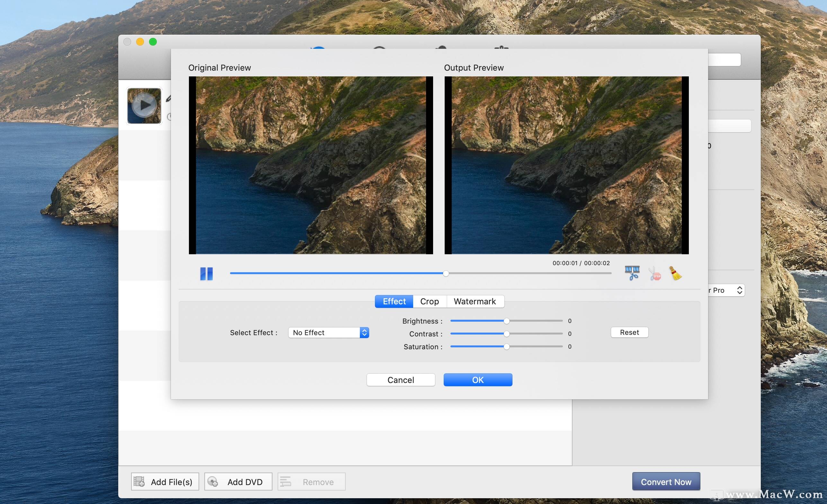Pause the video preview playback
Screen dimensions: 827x504
click(x=206, y=274)
